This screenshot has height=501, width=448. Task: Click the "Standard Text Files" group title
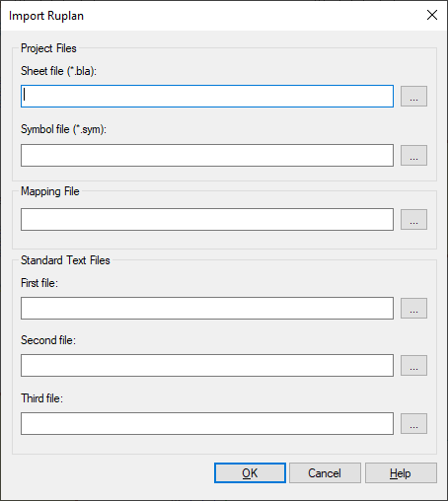coord(65,260)
